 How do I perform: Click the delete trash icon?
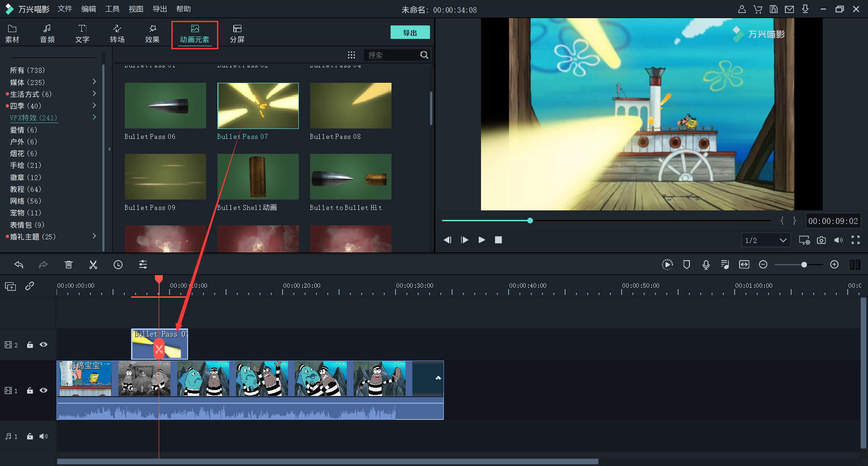tap(68, 265)
